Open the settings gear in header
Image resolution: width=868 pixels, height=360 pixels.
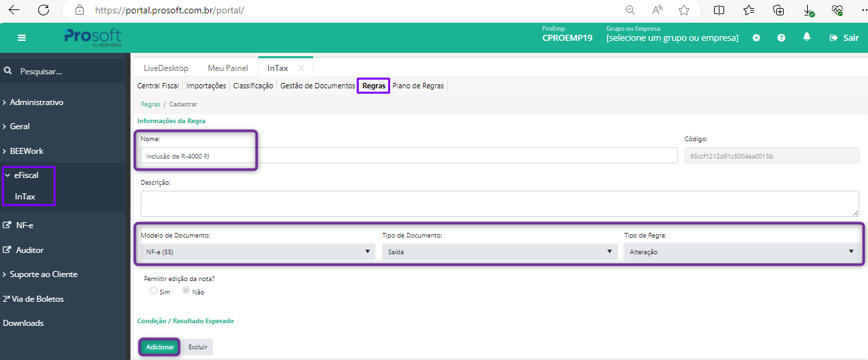(x=756, y=38)
